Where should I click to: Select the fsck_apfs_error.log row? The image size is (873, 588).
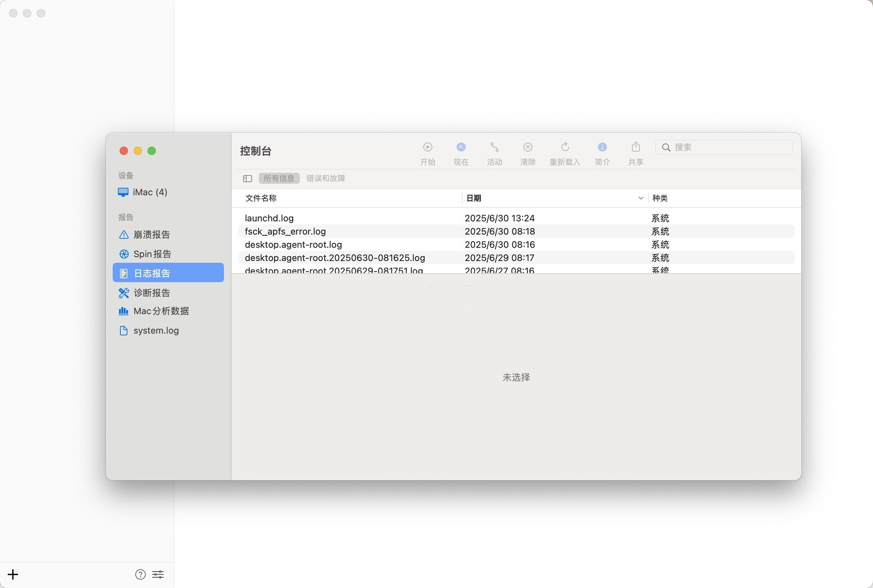(516, 231)
